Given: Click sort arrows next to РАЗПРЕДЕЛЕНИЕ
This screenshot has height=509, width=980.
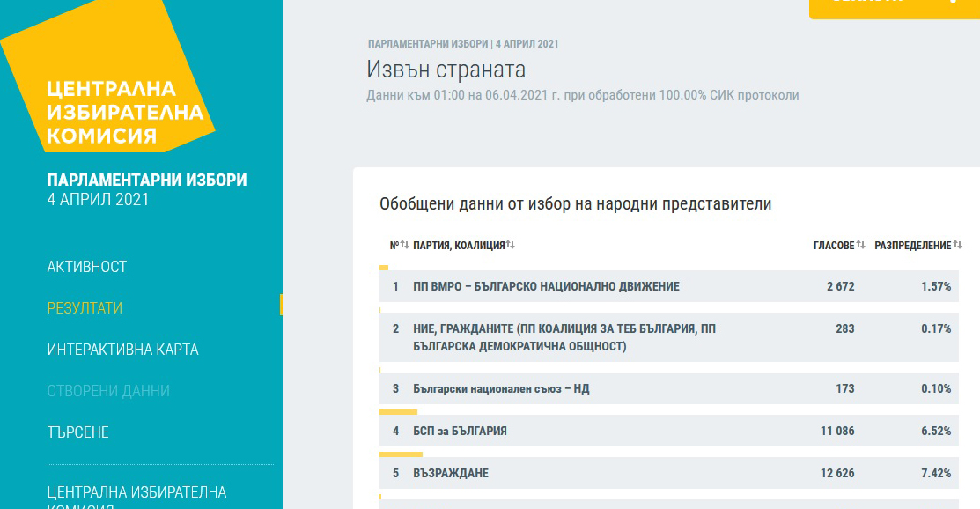Looking at the screenshot, I should tap(957, 246).
